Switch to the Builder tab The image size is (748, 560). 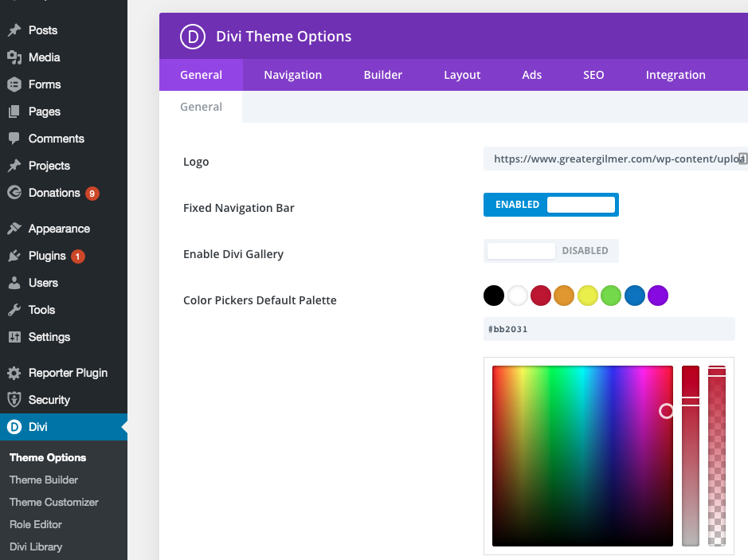point(383,75)
